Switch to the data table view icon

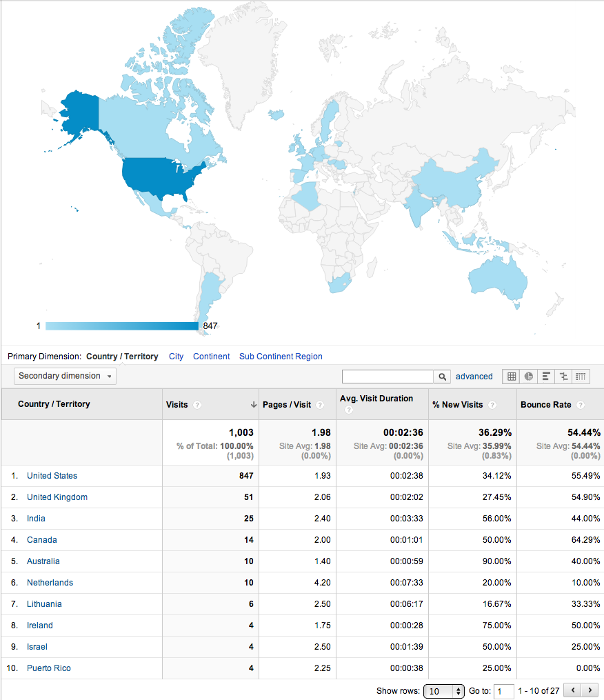point(512,377)
